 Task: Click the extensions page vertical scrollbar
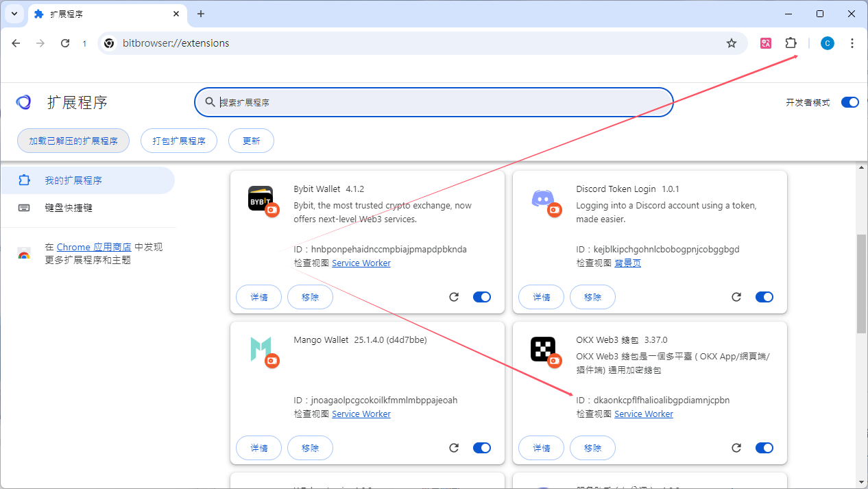pos(862,284)
